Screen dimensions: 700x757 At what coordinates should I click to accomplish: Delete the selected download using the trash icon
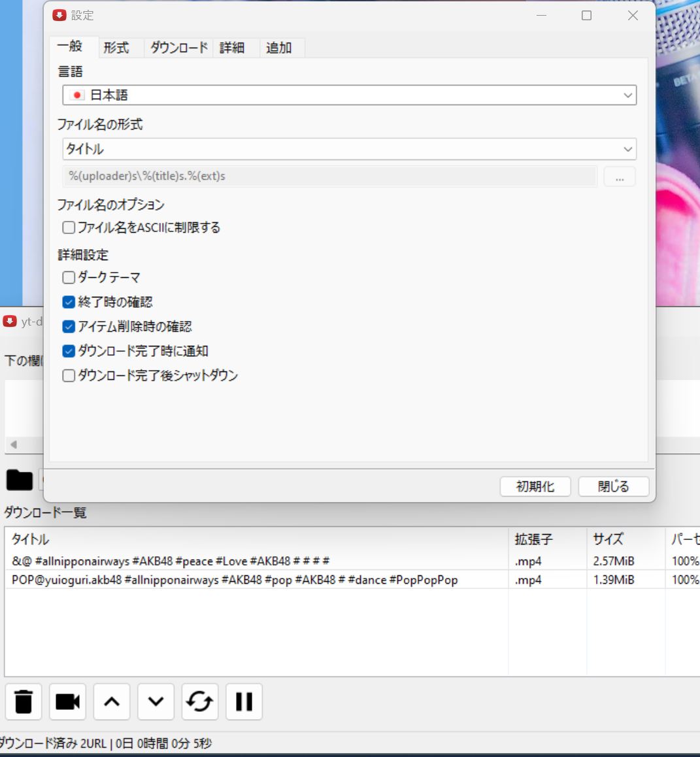24,701
